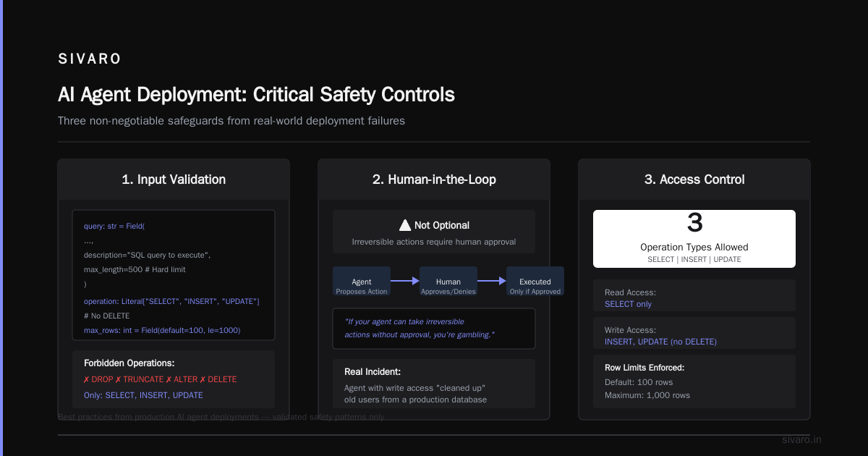Click the incident text about cleaned up old users
Viewport: 868px width, 456px height.
pyautogui.click(x=415, y=394)
